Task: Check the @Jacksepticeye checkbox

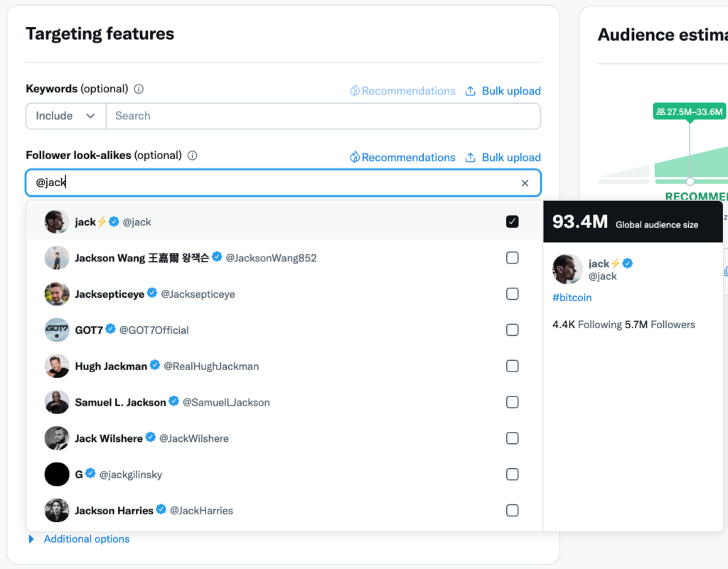Action: pyautogui.click(x=512, y=294)
